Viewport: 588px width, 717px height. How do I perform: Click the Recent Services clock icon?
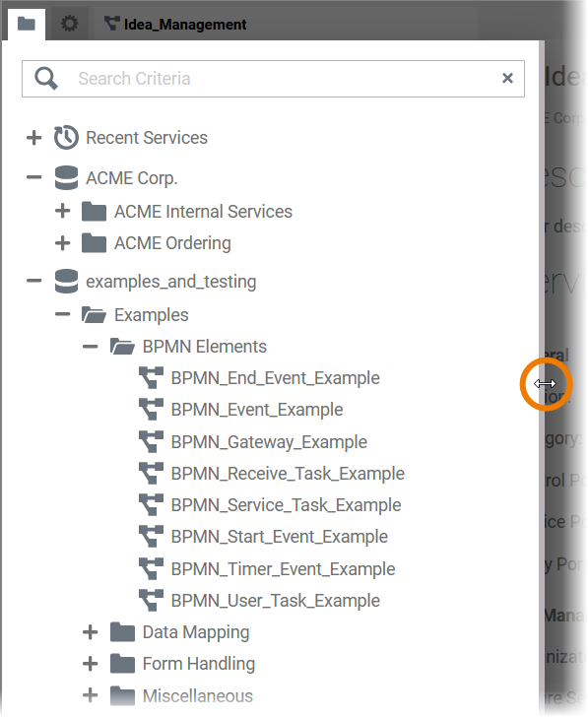(66, 137)
